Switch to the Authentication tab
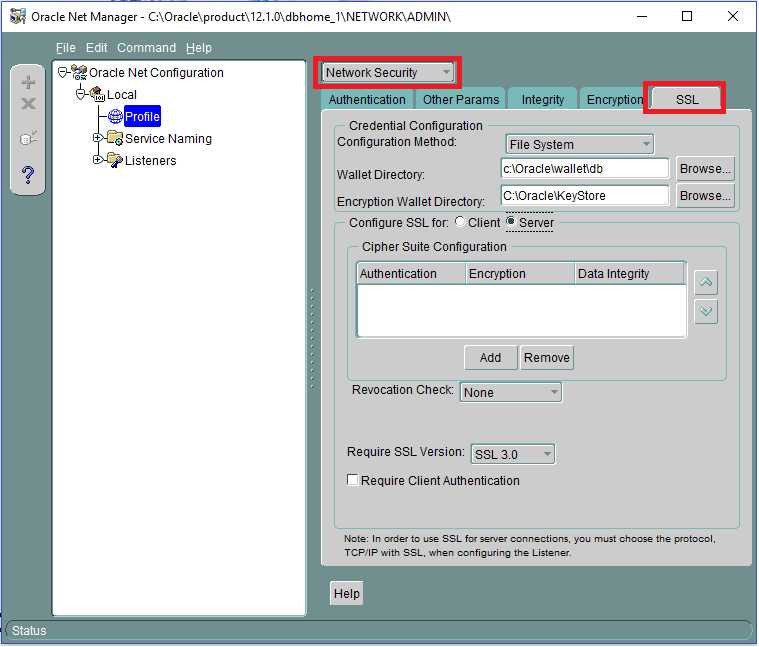This screenshot has width=759, height=647. (x=367, y=99)
